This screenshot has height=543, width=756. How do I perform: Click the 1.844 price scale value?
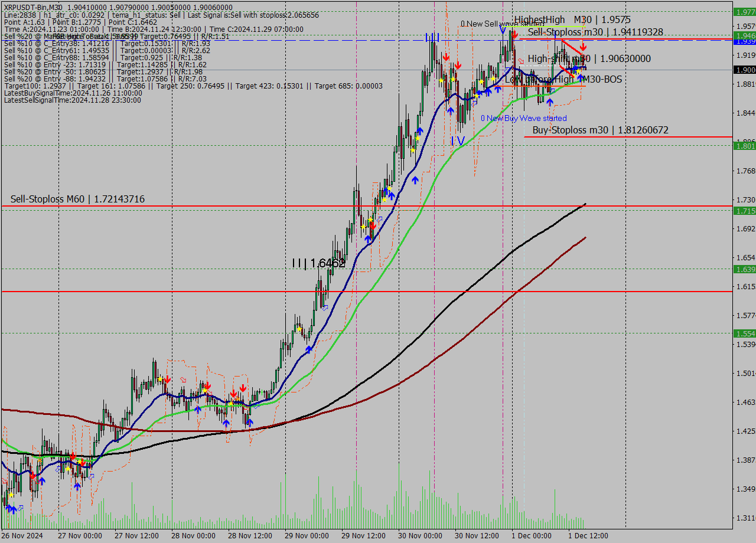745,113
